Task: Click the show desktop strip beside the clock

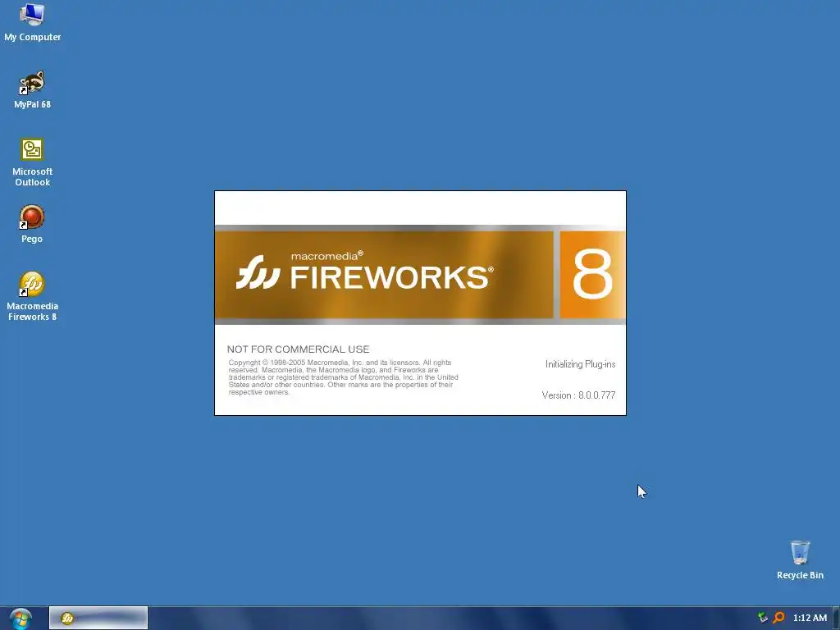Action: click(836, 619)
